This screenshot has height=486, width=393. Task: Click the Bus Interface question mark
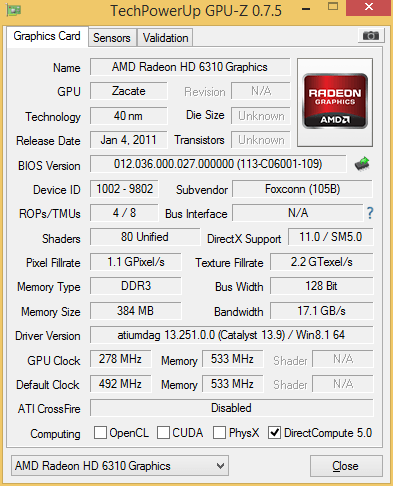[x=370, y=213]
